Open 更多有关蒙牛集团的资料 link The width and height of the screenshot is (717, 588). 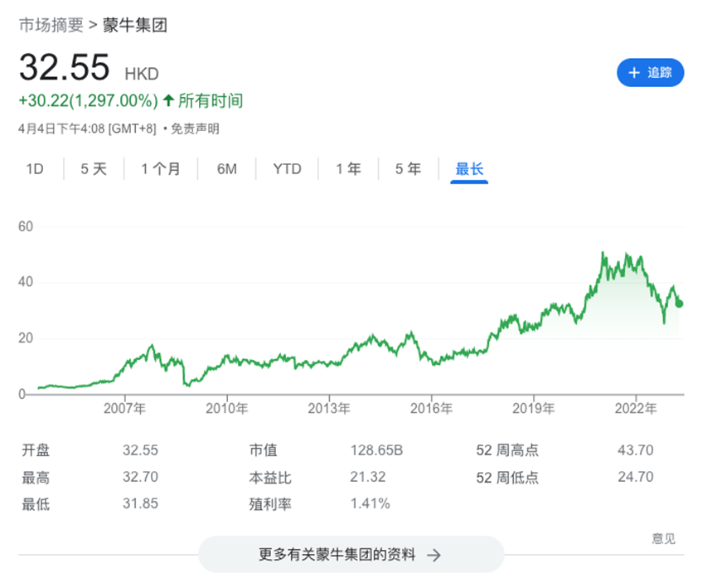coord(351,555)
